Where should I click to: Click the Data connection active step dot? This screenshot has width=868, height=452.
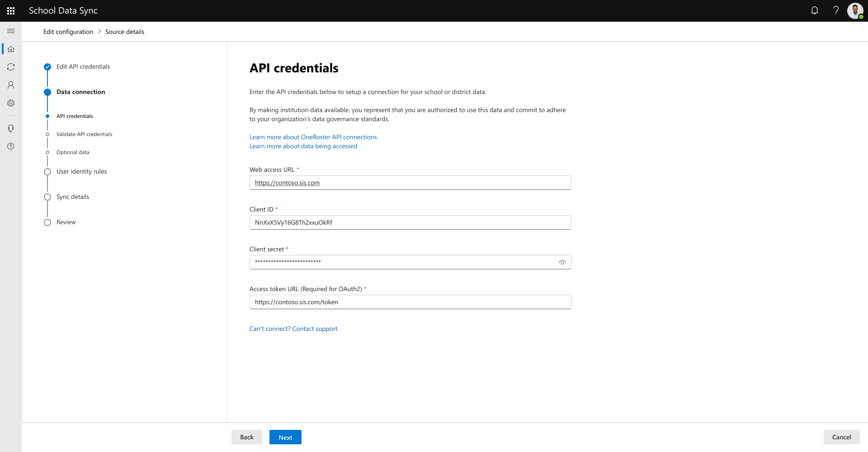coord(47,92)
